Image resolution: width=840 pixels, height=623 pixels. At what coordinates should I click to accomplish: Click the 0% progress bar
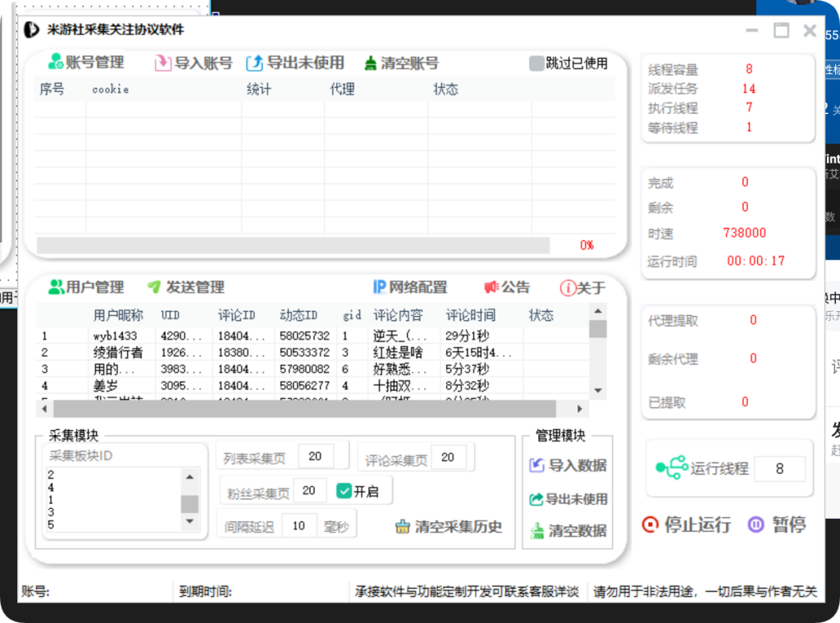click(295, 246)
